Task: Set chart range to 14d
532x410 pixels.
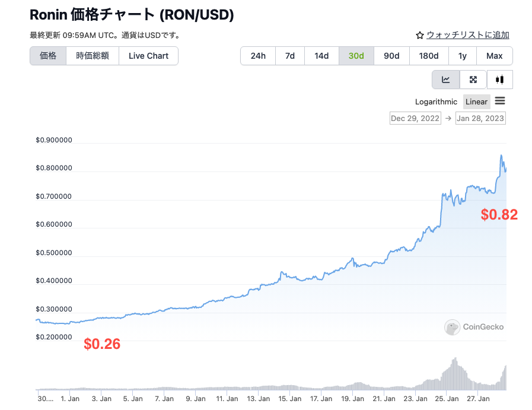Action: coord(321,56)
